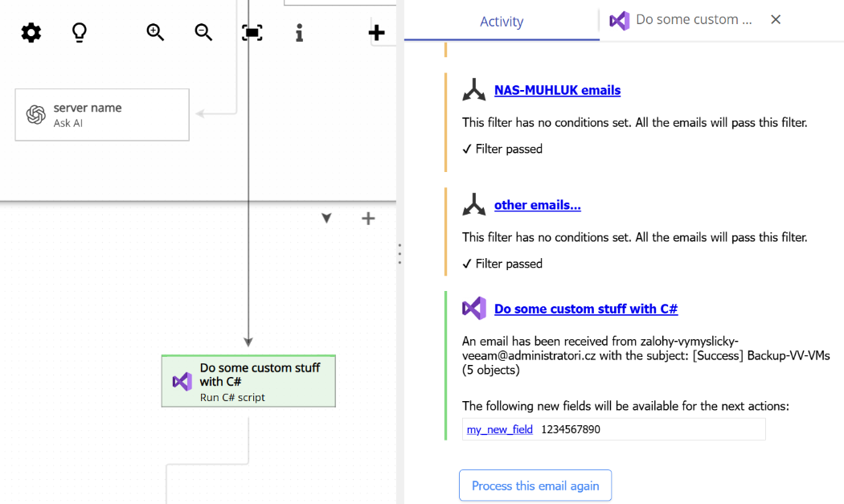Zoom in on the workflow canvas
The image size is (844, 504).
155,32
